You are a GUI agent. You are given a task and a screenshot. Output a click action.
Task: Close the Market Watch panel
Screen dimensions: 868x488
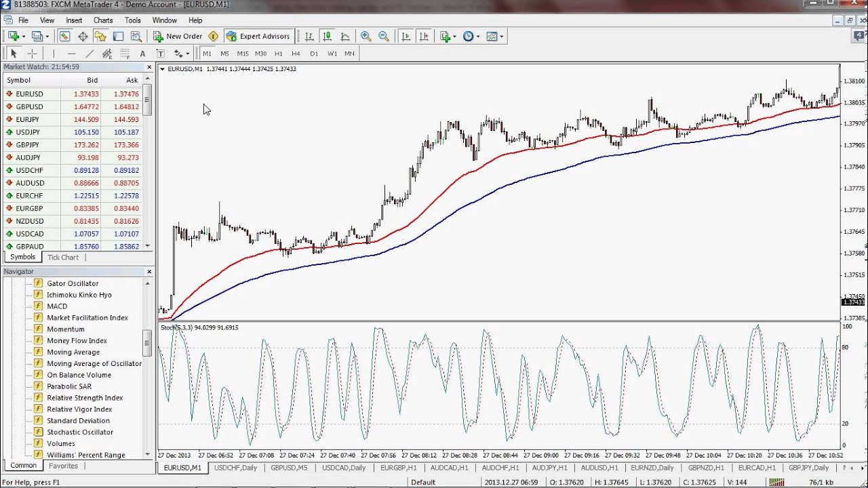pos(149,67)
